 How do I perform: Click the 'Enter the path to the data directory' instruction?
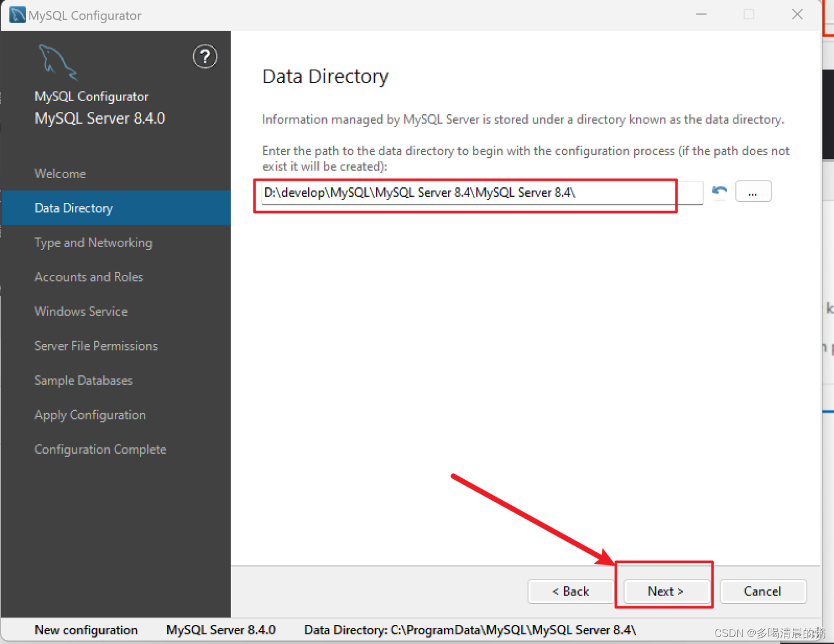click(526, 158)
